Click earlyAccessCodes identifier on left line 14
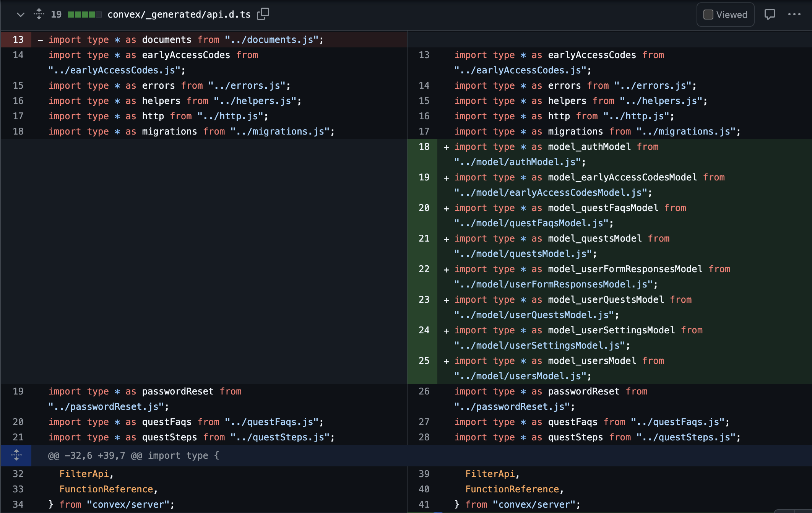This screenshot has height=513, width=812. tap(186, 55)
